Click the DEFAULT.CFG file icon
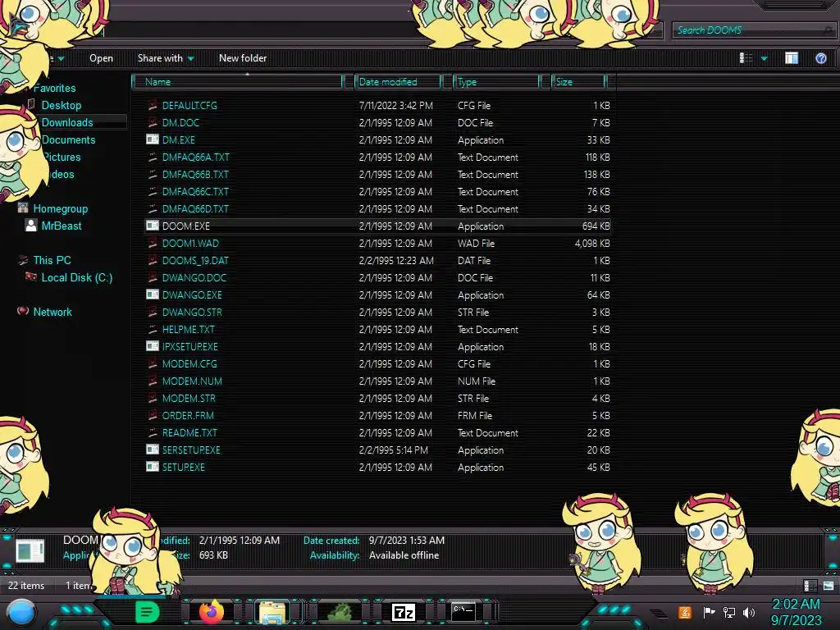This screenshot has height=630, width=840. (x=152, y=105)
